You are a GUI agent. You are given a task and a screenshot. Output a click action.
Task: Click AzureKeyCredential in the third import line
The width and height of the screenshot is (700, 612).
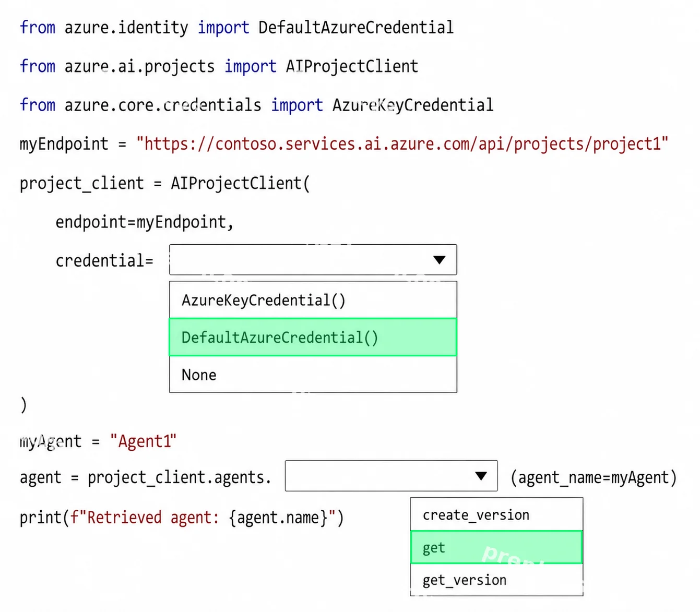(413, 105)
